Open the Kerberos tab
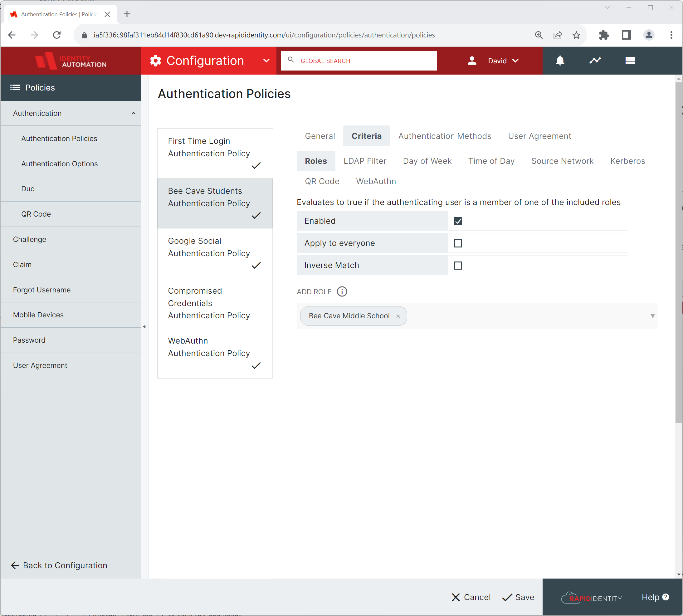683x616 pixels. pos(627,161)
